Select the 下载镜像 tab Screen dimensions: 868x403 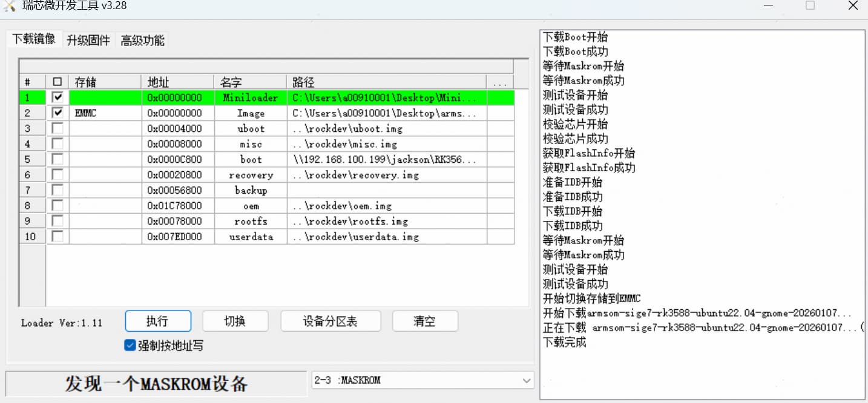pyautogui.click(x=34, y=39)
